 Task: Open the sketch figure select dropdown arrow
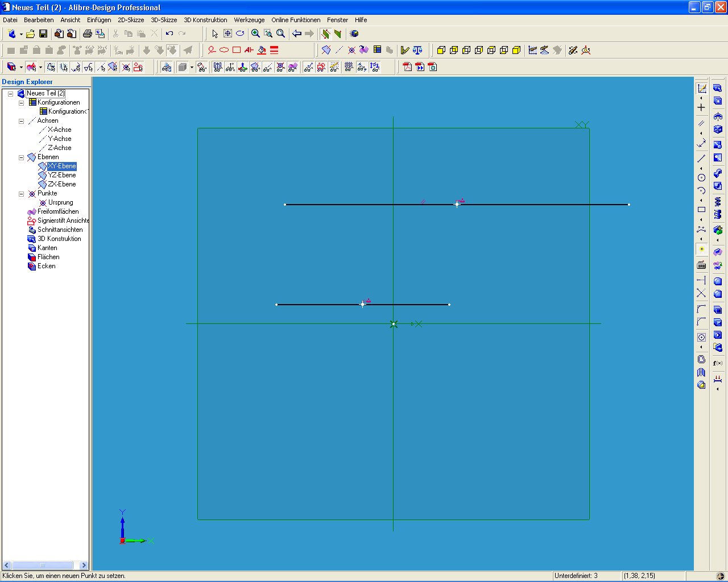pyautogui.click(x=40, y=67)
